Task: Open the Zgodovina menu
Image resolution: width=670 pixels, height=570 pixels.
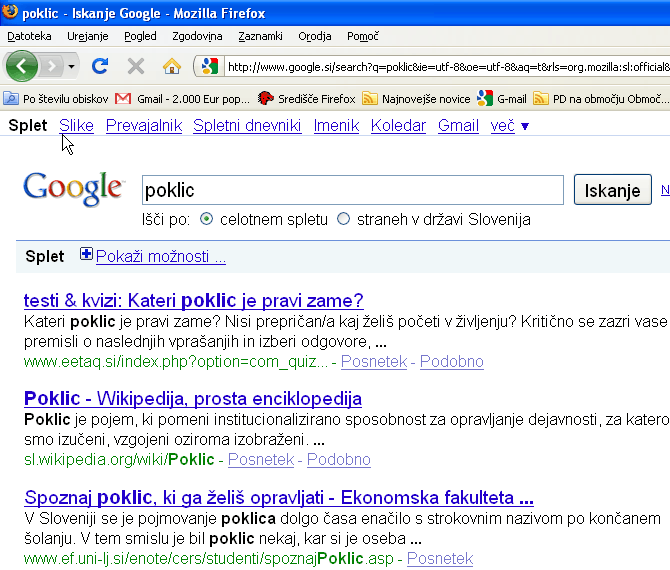Action: tap(197, 36)
